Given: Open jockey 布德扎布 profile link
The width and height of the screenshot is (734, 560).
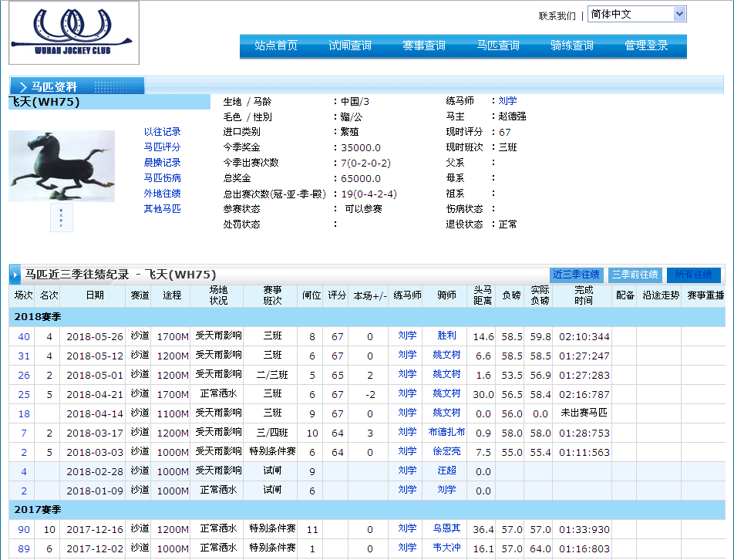Looking at the screenshot, I should 446,433.
